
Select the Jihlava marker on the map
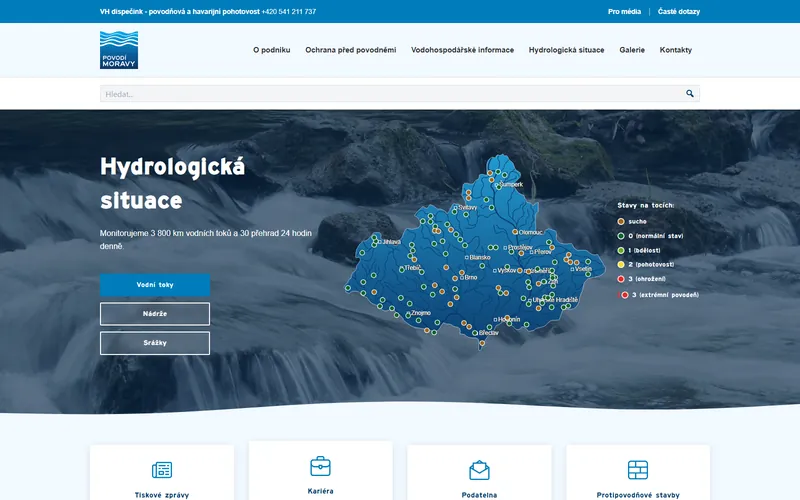click(380, 242)
